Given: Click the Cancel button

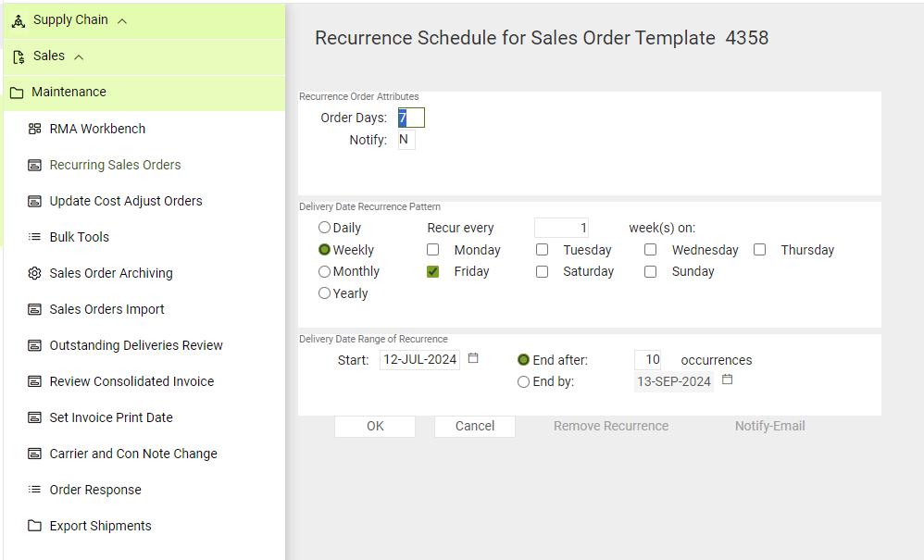Looking at the screenshot, I should 475,426.
